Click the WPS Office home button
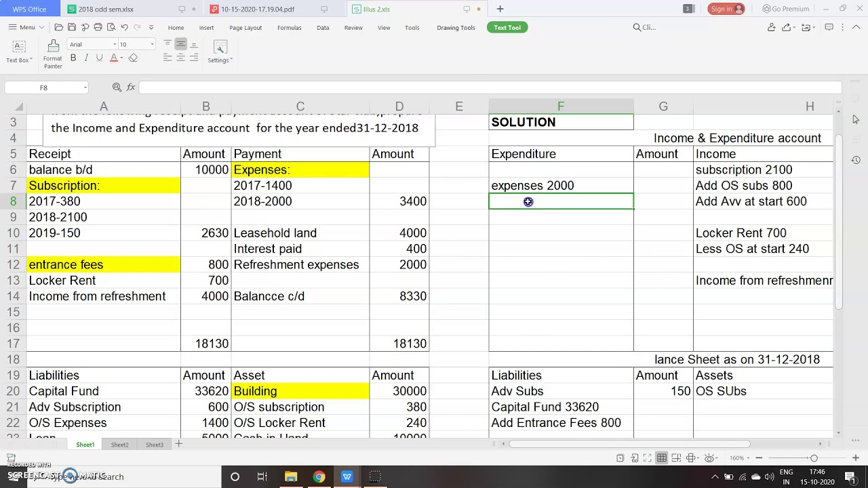Image resolution: width=868 pixels, height=488 pixels. click(29, 9)
